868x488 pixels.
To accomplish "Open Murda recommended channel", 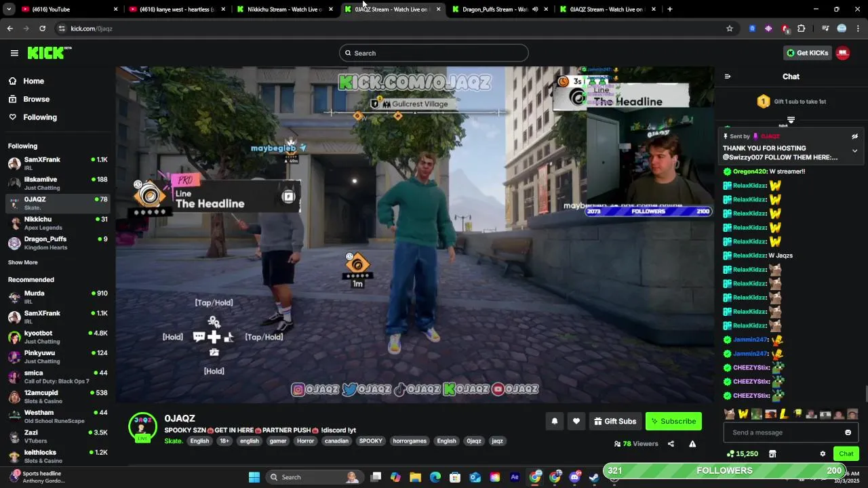I will point(58,297).
